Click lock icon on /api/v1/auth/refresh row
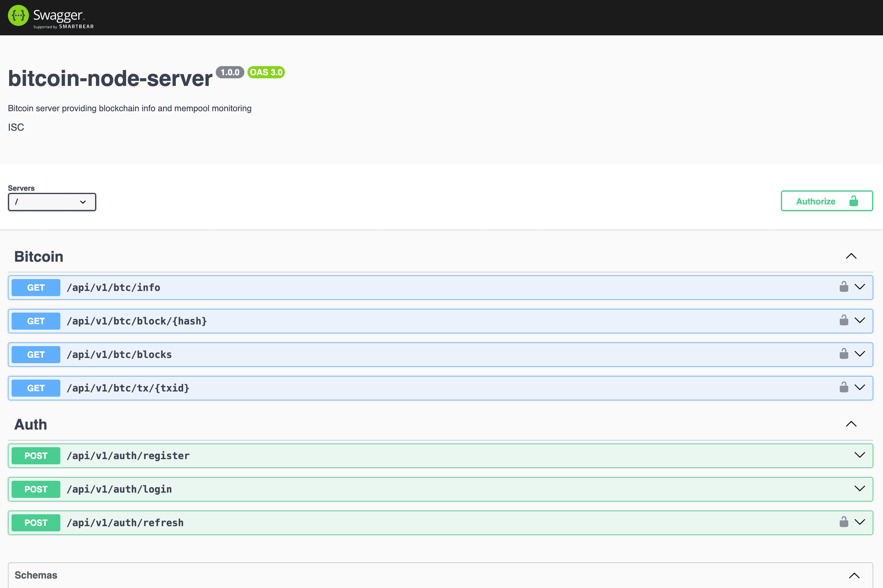883x588 pixels. (x=844, y=522)
